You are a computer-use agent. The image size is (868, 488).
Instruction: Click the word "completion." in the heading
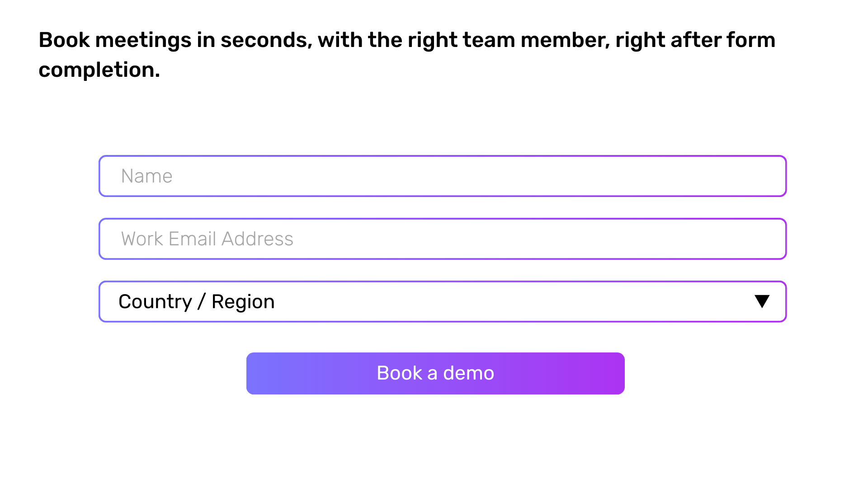[99, 70]
